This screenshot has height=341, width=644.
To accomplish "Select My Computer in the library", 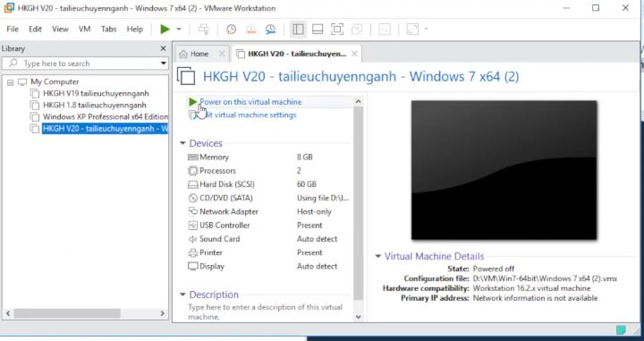I will tap(55, 81).
